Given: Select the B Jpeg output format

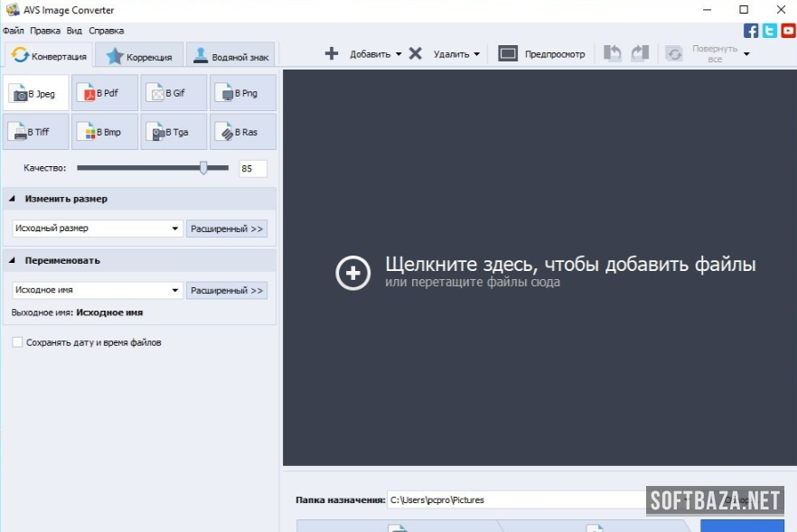Looking at the screenshot, I should point(36,93).
